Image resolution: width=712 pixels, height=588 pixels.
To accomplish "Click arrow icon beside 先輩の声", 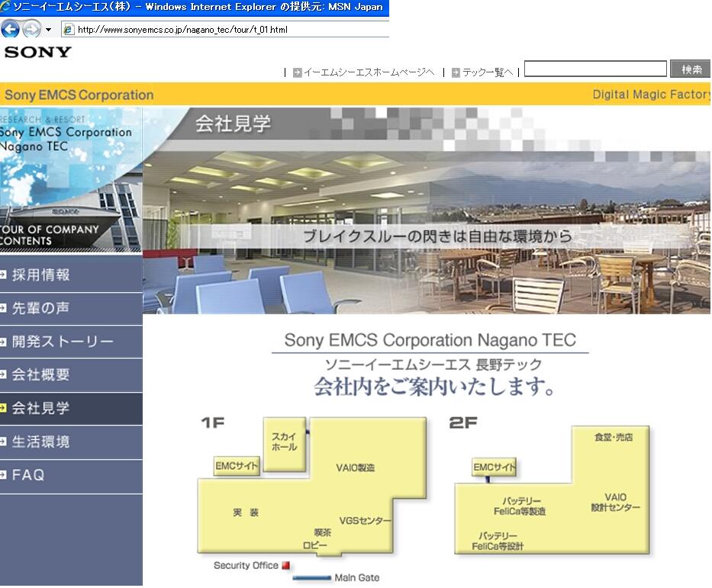I will coord(3,308).
